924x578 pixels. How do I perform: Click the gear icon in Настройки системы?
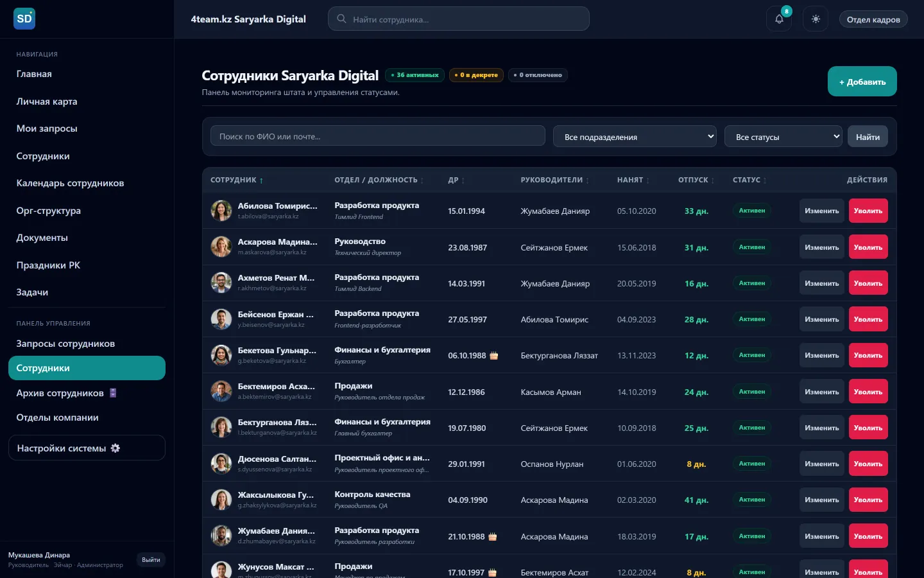coord(116,448)
